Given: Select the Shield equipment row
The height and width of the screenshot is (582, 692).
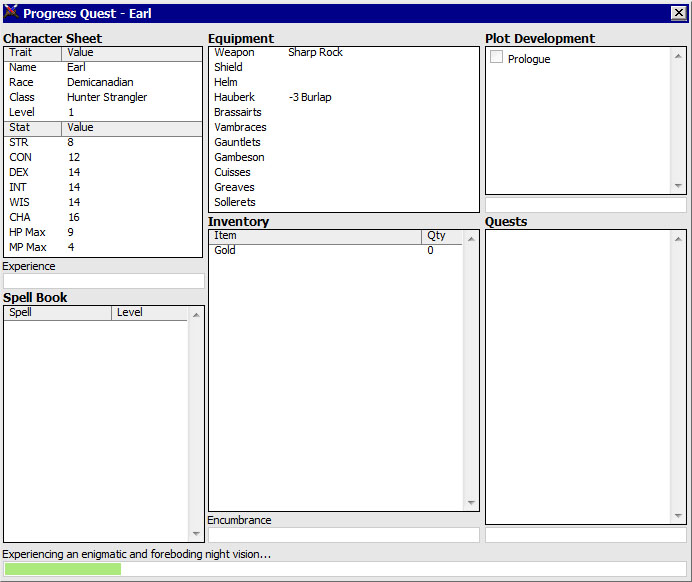Looking at the screenshot, I should 344,68.
